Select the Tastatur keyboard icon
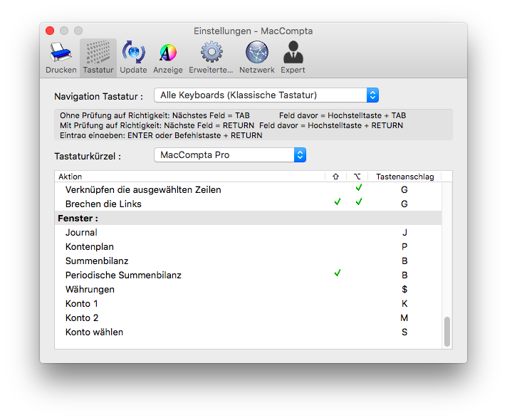507x420 pixels. click(x=98, y=57)
